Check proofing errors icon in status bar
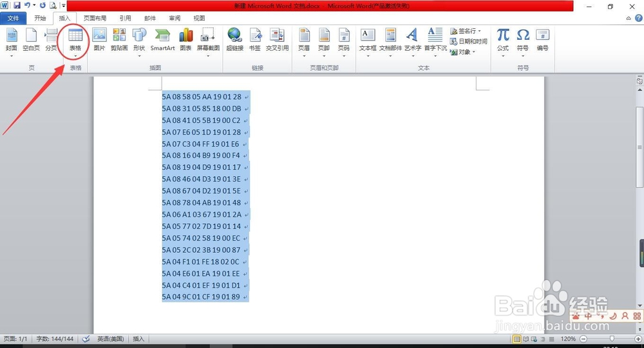The image size is (644, 348). click(86, 339)
